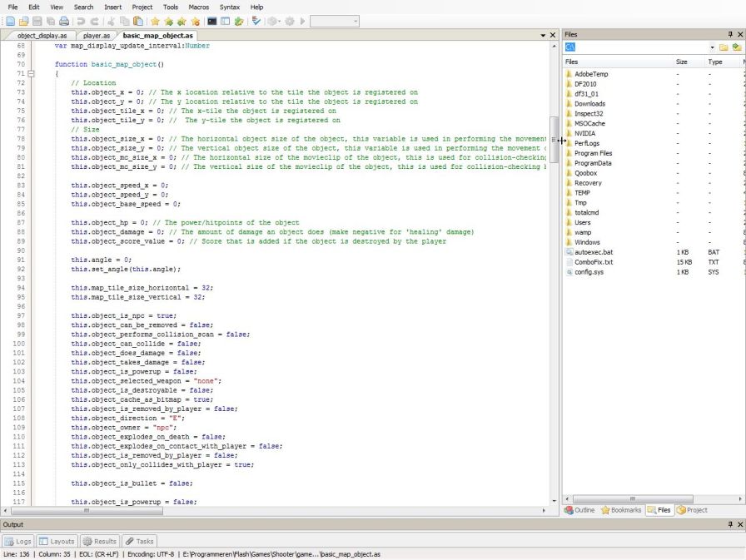Open the Logs output tab
This screenshot has width=746, height=560.
coord(18,541)
